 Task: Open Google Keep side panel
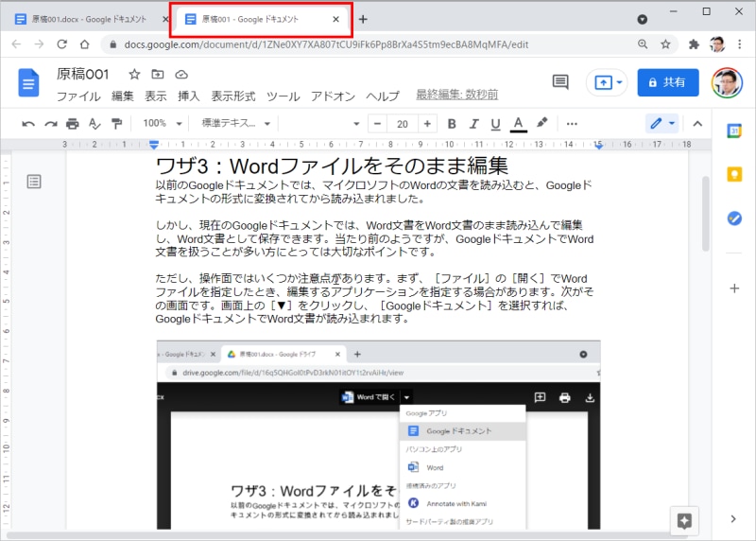(x=734, y=174)
